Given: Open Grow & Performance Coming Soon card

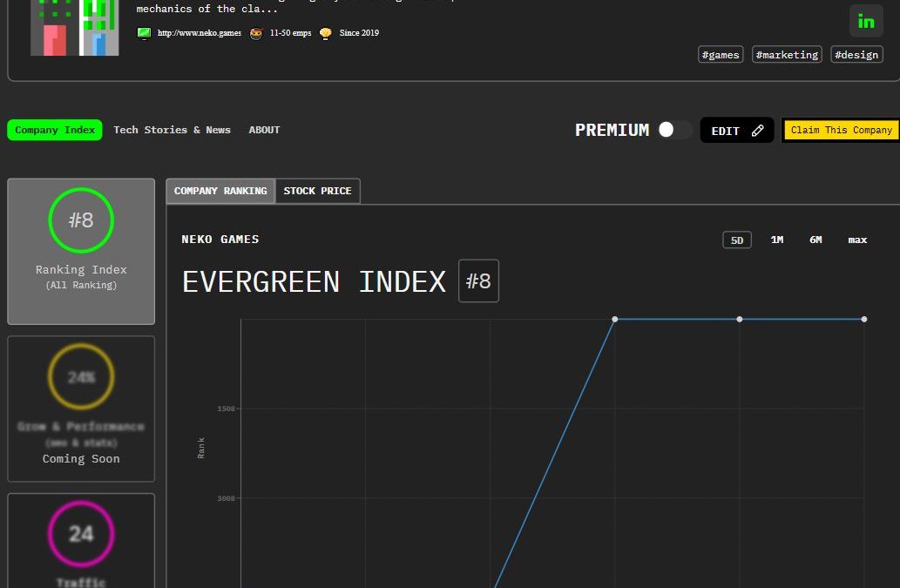Looking at the screenshot, I should (x=81, y=409).
